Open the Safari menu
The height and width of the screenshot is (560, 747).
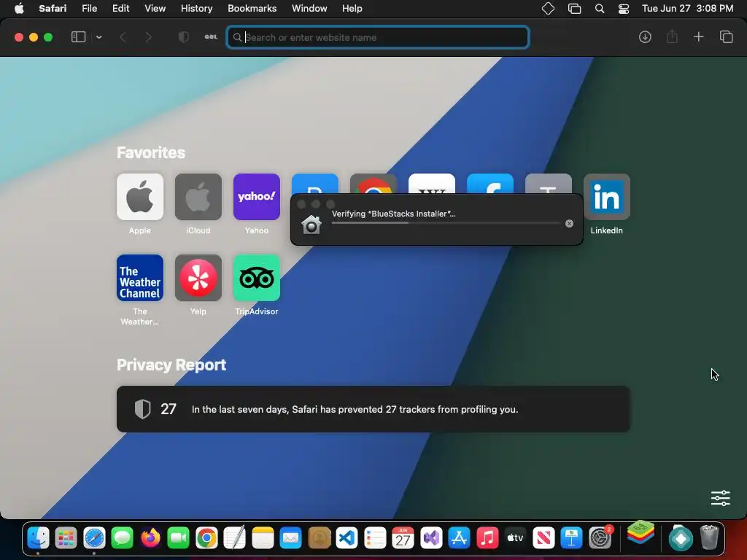(53, 9)
